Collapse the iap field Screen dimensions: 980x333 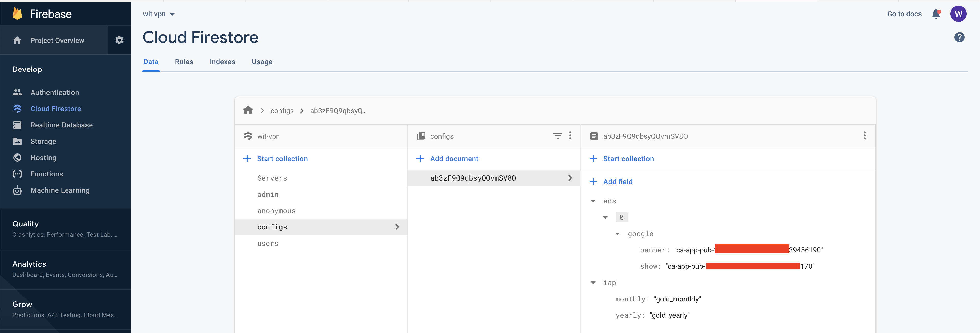(593, 283)
